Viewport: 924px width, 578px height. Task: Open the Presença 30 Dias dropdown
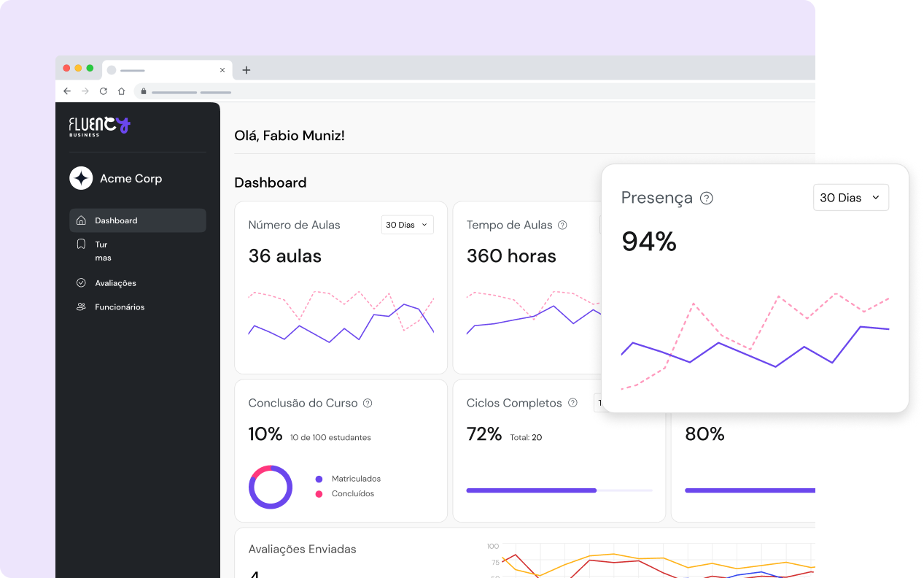851,198
